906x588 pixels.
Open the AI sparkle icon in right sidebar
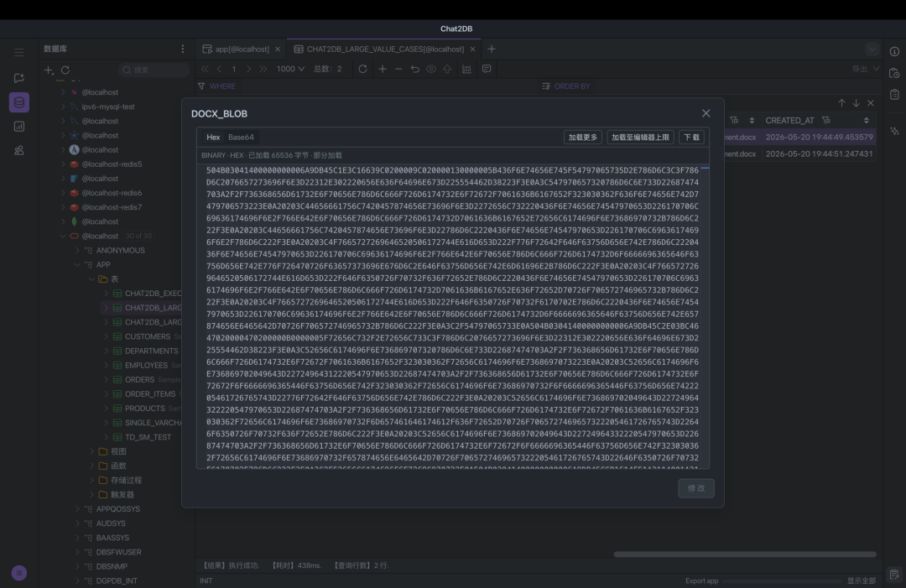tap(894, 131)
